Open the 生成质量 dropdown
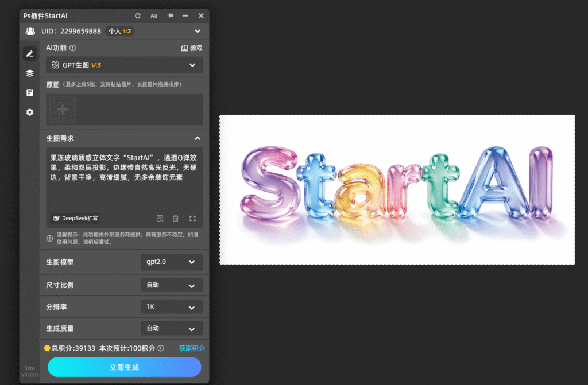This screenshot has height=385, width=588. pos(172,329)
